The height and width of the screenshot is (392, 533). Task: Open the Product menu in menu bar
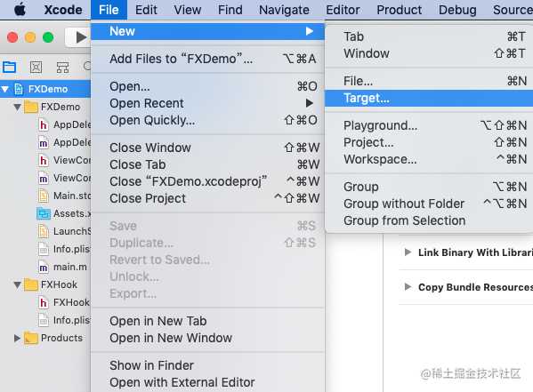[399, 10]
